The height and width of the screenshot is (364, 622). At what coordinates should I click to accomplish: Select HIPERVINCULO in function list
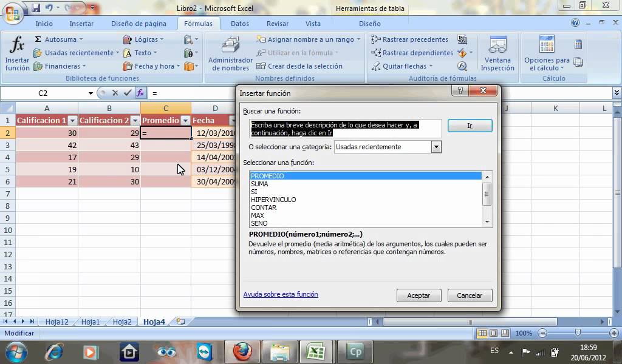(273, 200)
